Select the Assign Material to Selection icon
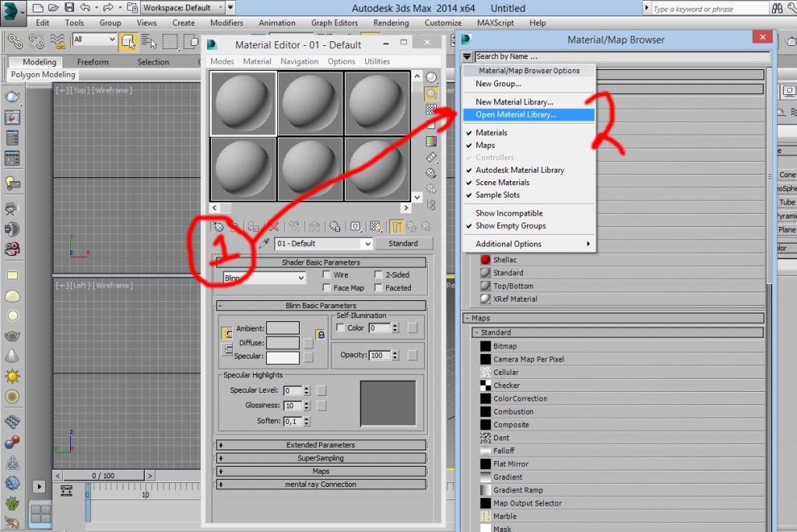The image size is (797, 532). [x=253, y=226]
